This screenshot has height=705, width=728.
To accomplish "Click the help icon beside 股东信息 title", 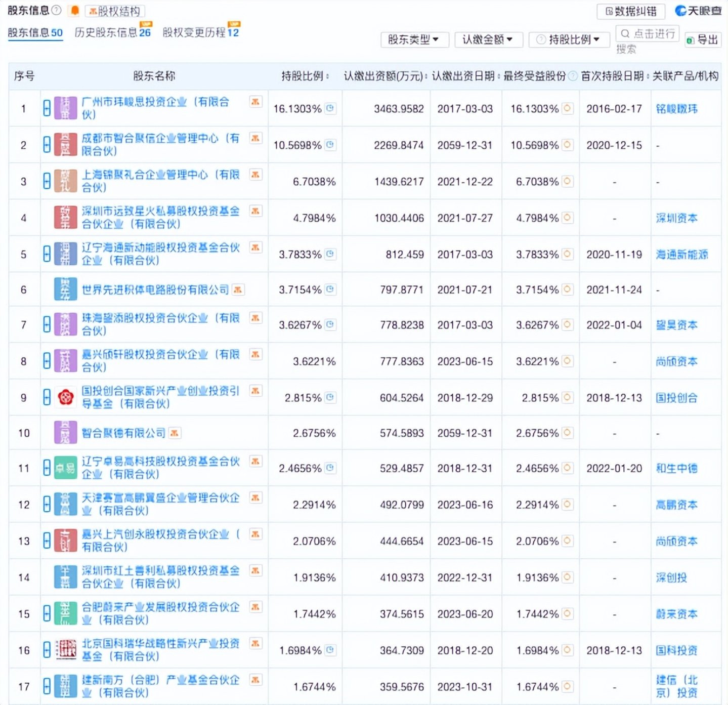I will (x=57, y=10).
